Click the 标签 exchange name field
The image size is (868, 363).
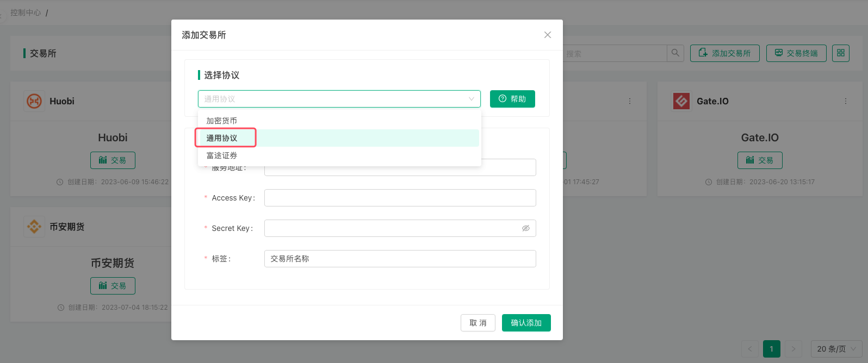pyautogui.click(x=400, y=259)
